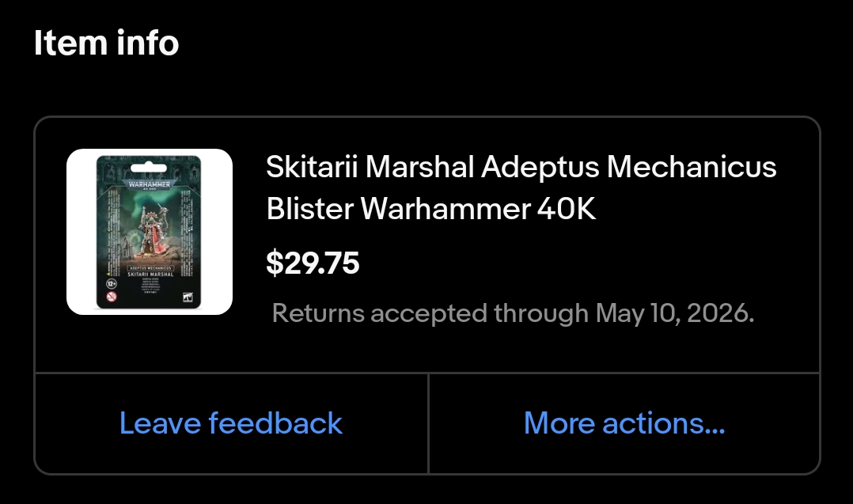This screenshot has height=504, width=853.
Task: Click the divider between feedback and actions buttons
Action: (x=428, y=423)
